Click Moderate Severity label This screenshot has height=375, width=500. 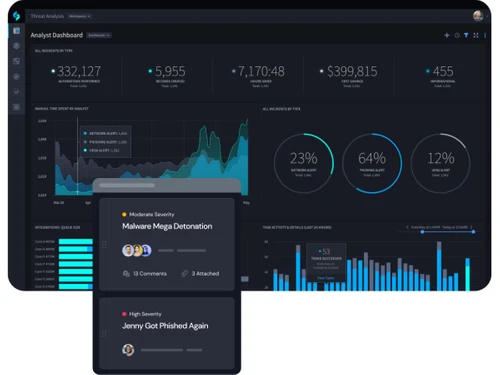[x=152, y=214]
